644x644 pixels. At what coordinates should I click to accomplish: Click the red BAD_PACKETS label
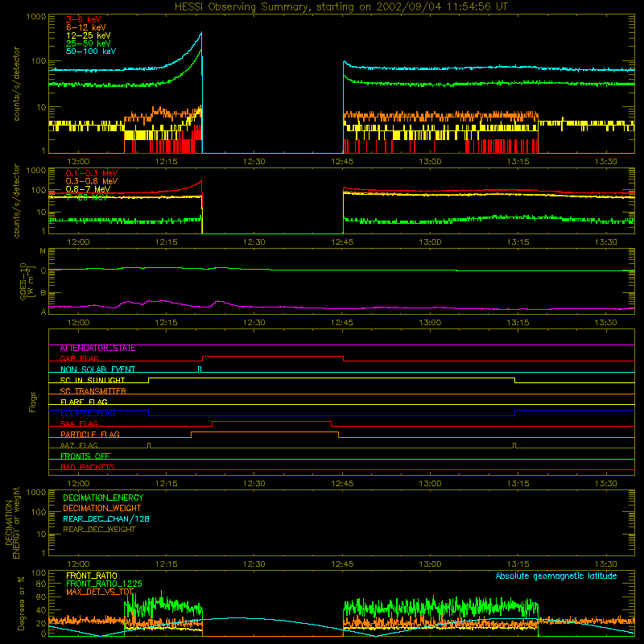click(88, 467)
